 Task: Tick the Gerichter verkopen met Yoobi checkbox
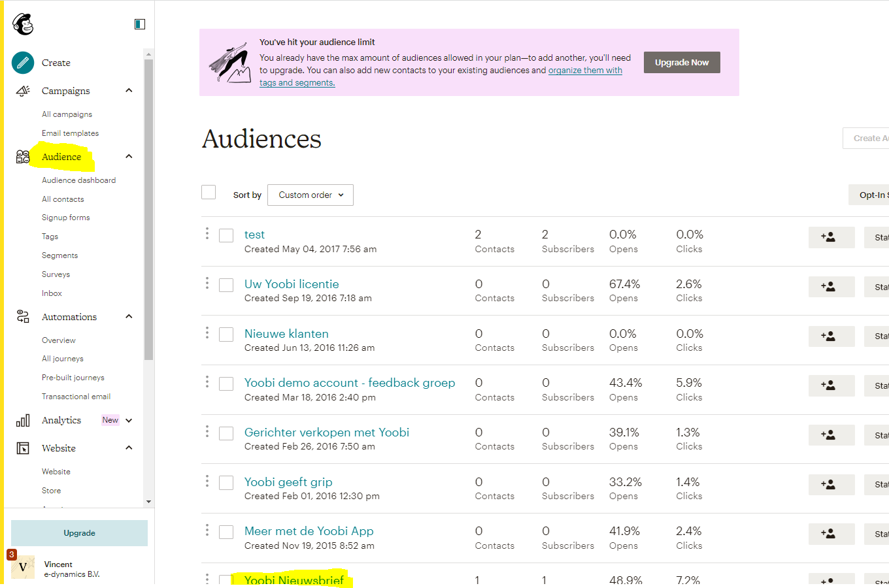[x=226, y=433]
